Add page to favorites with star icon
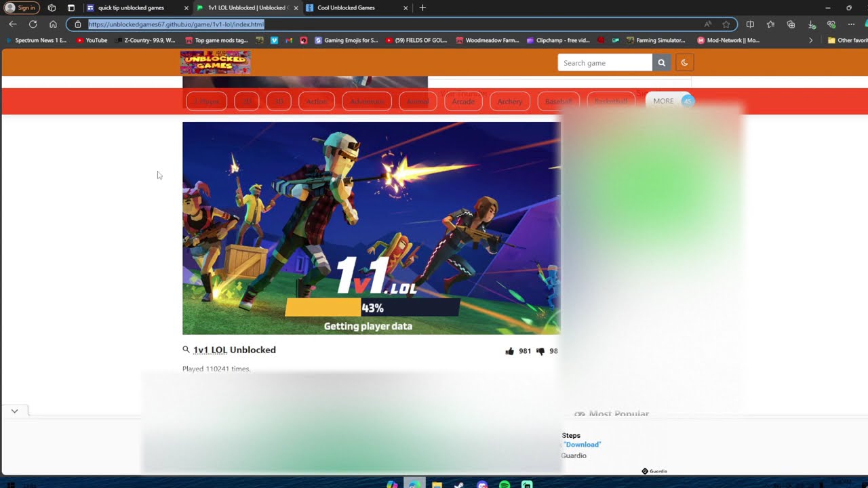The width and height of the screenshot is (868, 488). pos(726,24)
